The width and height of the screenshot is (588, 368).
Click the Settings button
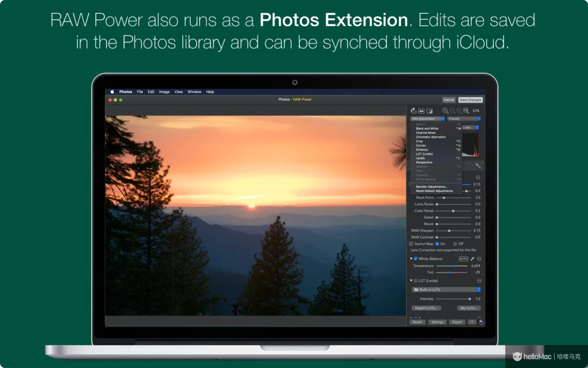(437, 322)
